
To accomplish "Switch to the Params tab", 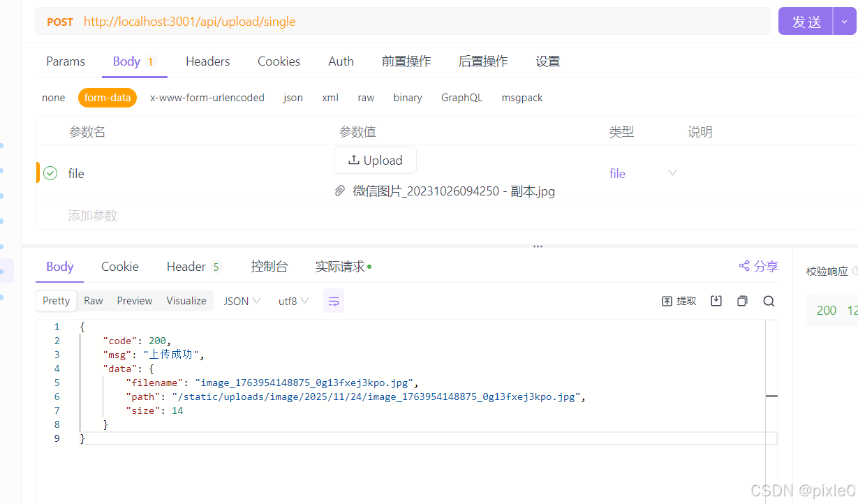I will 66,61.
